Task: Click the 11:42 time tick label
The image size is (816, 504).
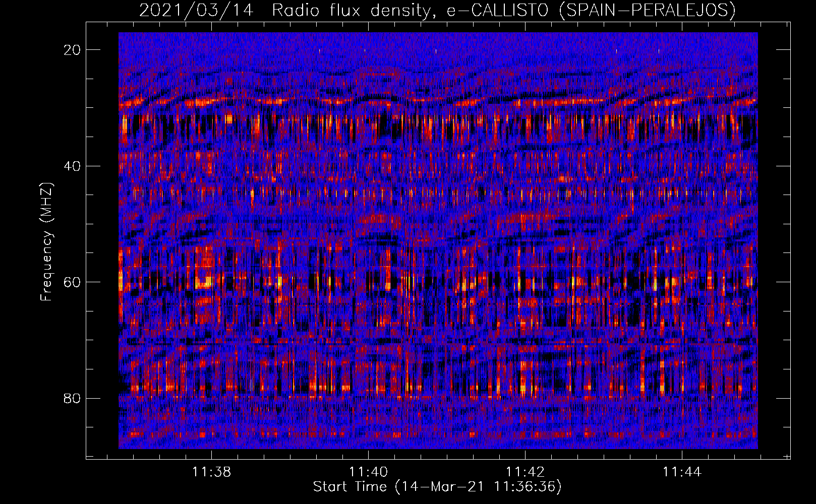Action: point(526,472)
